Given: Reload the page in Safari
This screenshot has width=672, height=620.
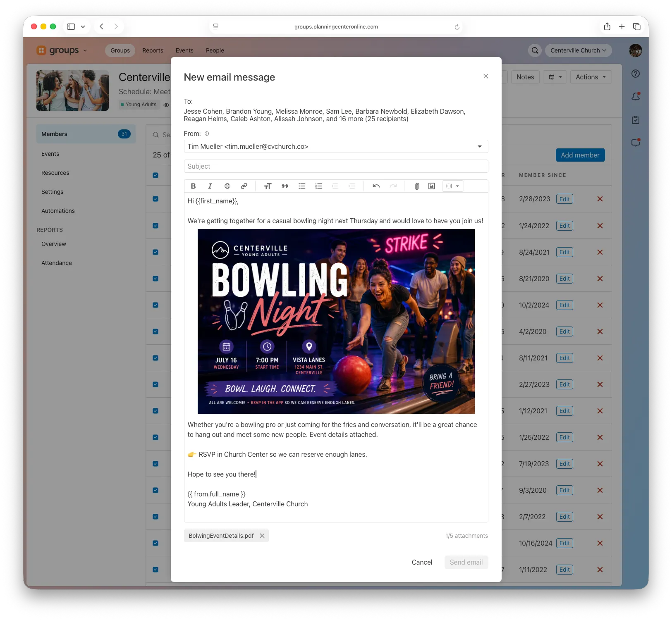Looking at the screenshot, I should point(457,26).
